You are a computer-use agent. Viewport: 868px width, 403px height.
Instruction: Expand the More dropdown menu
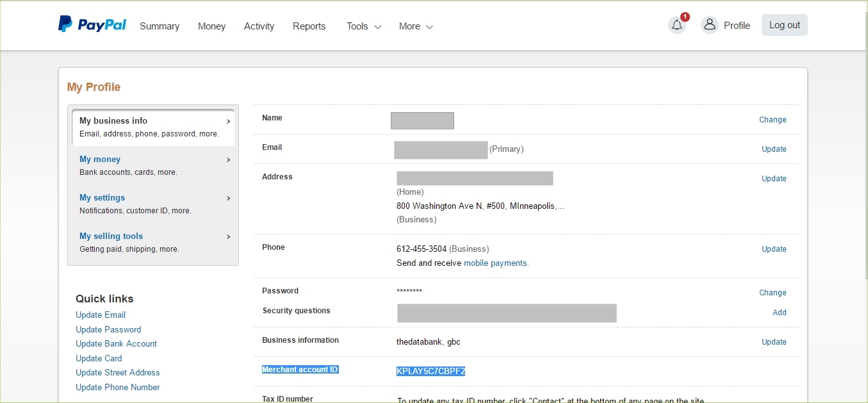(x=416, y=26)
